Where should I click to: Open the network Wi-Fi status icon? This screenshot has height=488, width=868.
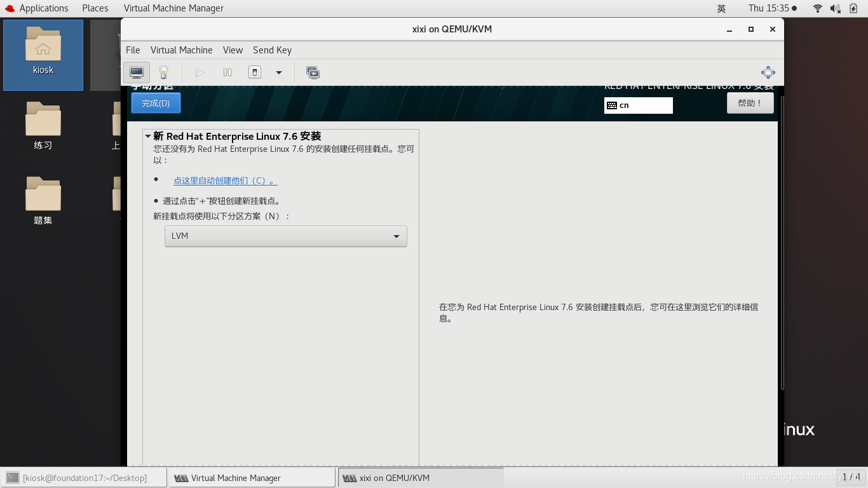817,8
